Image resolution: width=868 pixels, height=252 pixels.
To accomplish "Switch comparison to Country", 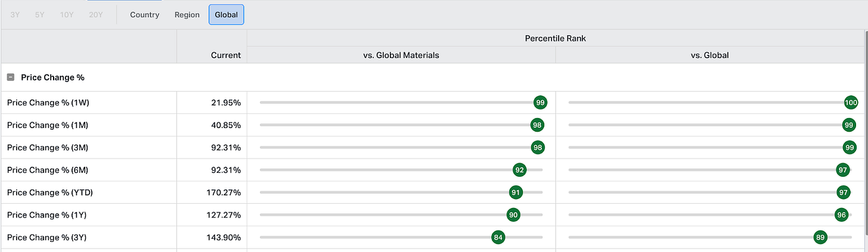I will 144,15.
